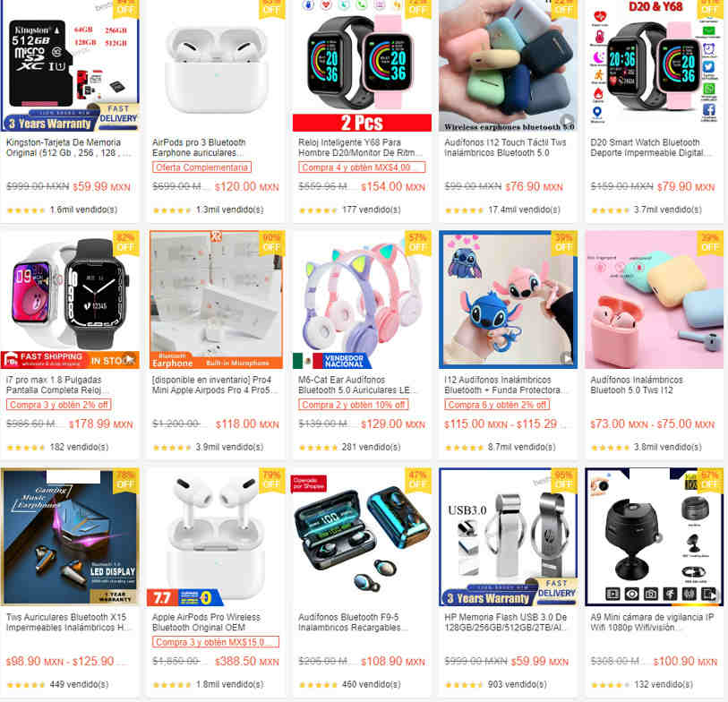The width and height of the screenshot is (728, 702).
Task: Open the pink I12 Tws earphones thumbnail
Action: 655,299
